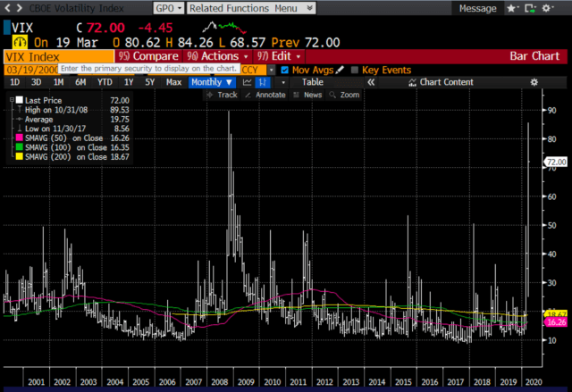Select the 1M range tab
The image size is (572, 392).
58,82
